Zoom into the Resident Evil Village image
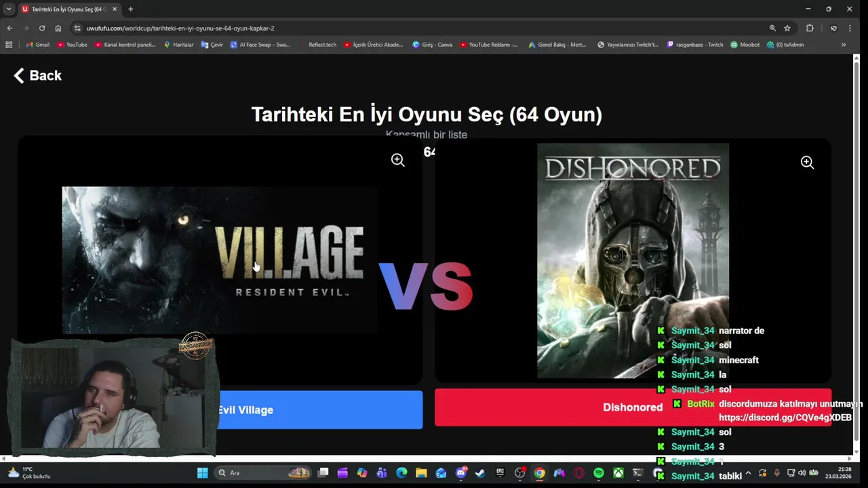 pos(398,160)
